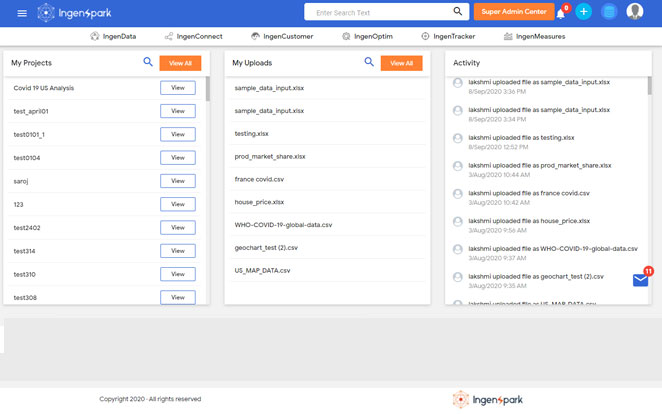Click the IngenSpark header logo

point(74,13)
